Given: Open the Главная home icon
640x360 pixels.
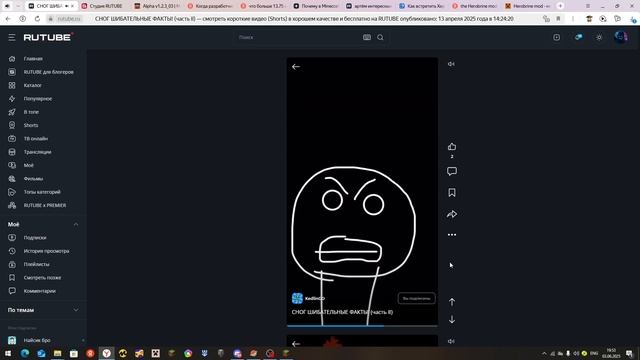Looking at the screenshot, I should coord(12,59).
